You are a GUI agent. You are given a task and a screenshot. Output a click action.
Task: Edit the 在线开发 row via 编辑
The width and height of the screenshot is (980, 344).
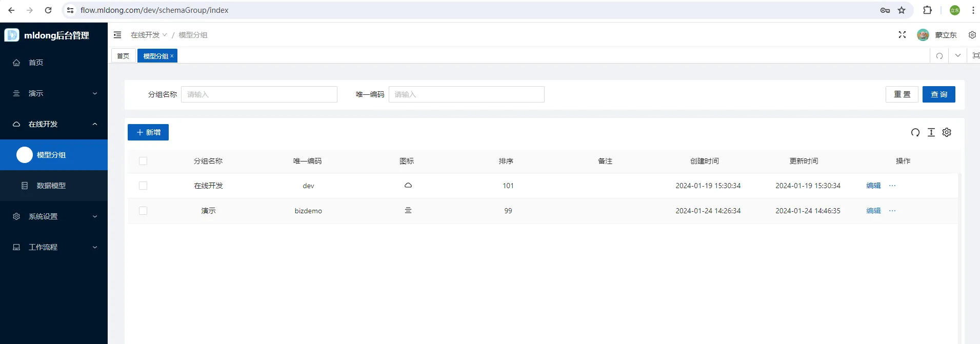pyautogui.click(x=873, y=186)
